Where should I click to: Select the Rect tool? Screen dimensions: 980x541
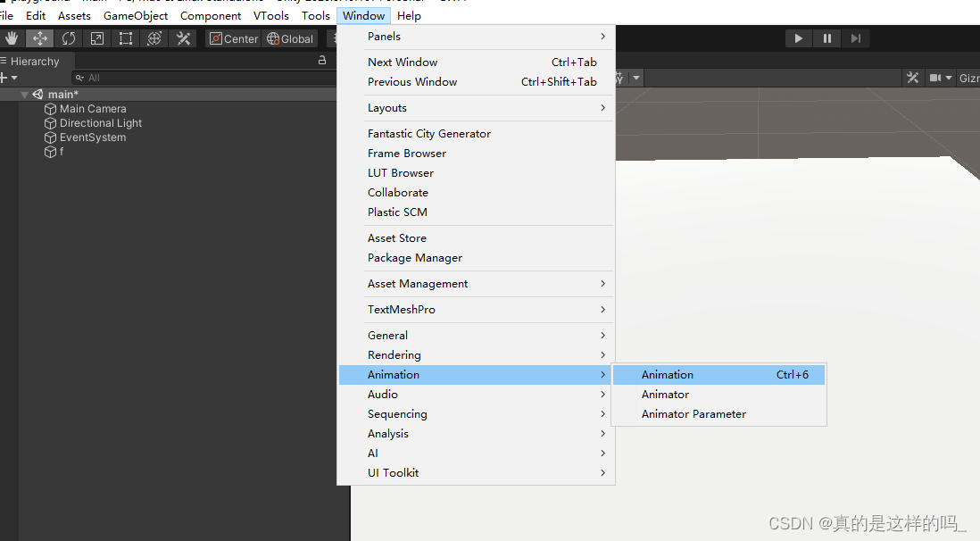coord(126,38)
